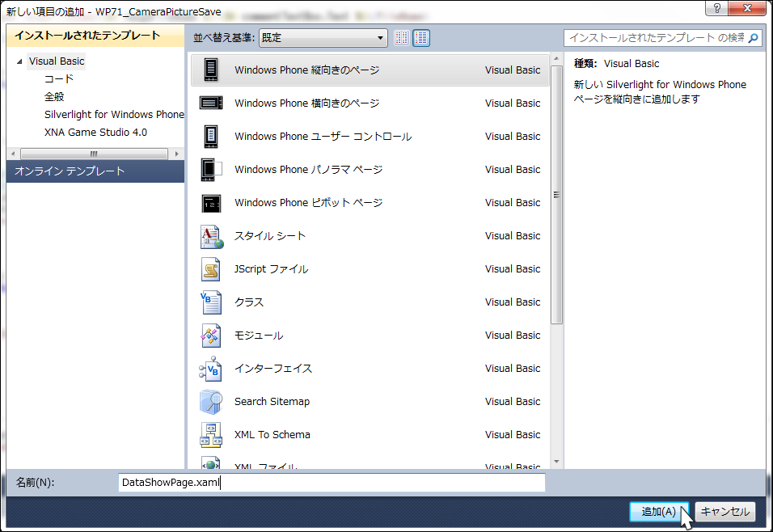
Task: Select Silverlight for Windows Phone category
Action: pyautogui.click(x=114, y=114)
